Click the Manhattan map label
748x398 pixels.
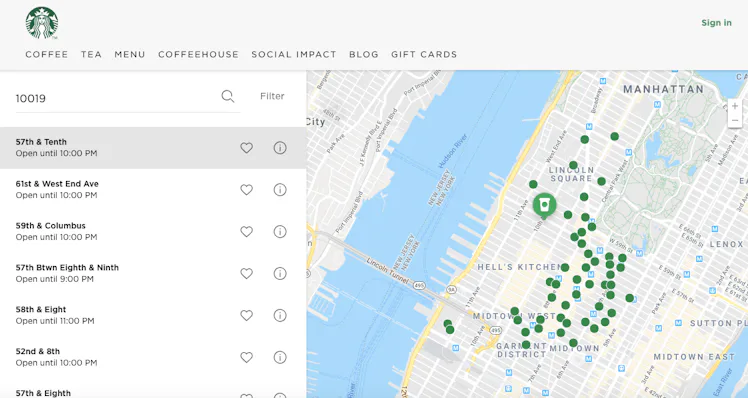664,89
